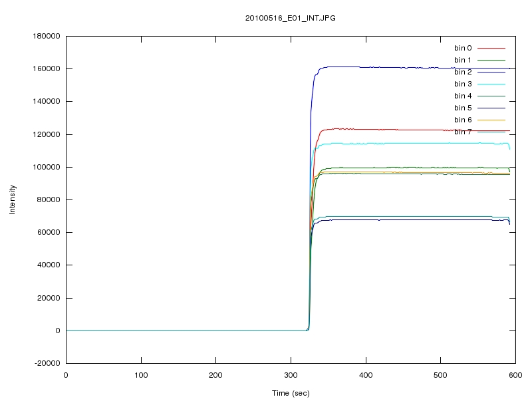Click the orange bin 6 legend line sample
Viewport: 532px width, 399px height.
491,120
